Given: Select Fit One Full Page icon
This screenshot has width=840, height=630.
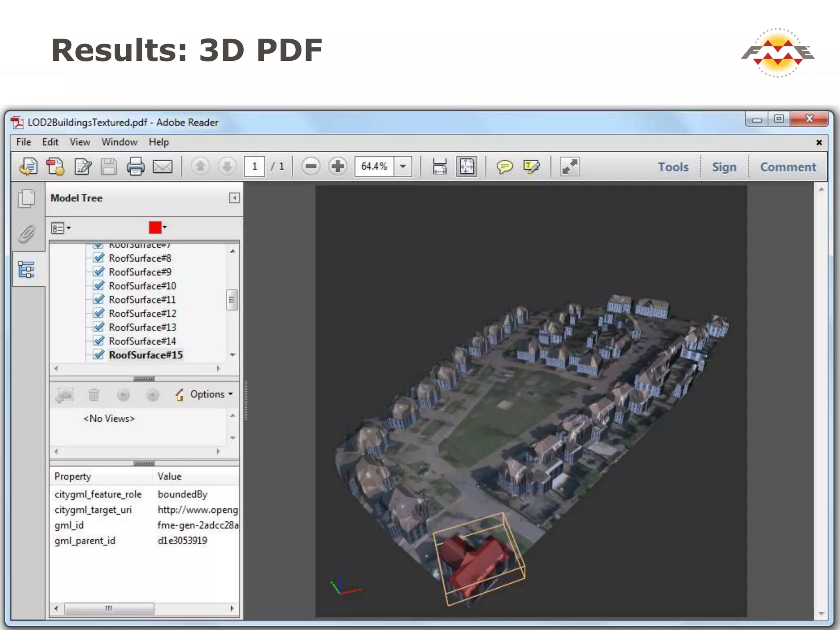Looking at the screenshot, I should (x=467, y=167).
